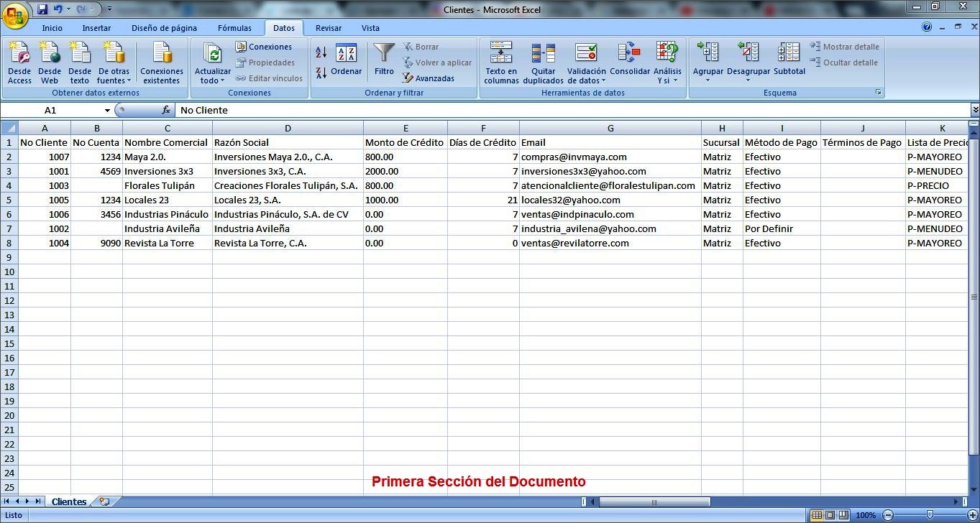
Task: Switch to Diseño de página tab
Action: 164,28
